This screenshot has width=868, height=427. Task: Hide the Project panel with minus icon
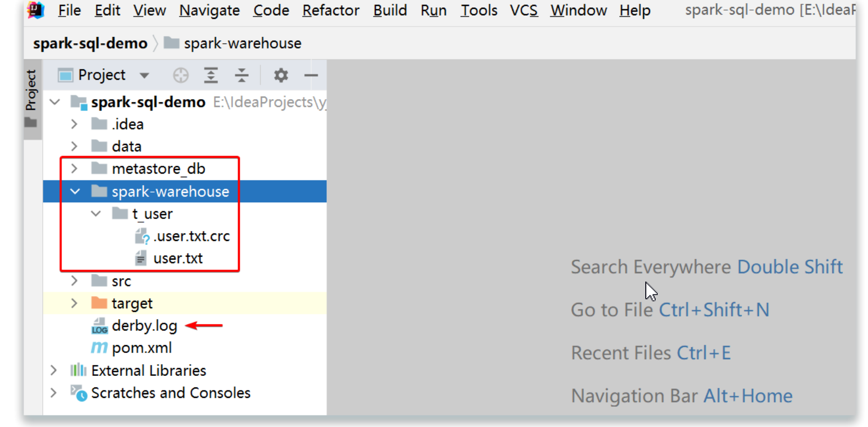(x=311, y=76)
